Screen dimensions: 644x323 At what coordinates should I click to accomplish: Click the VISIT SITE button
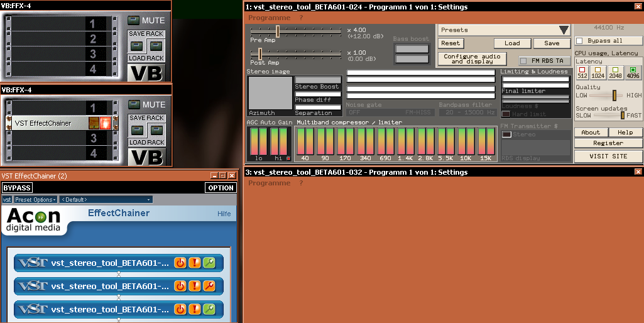tap(608, 156)
